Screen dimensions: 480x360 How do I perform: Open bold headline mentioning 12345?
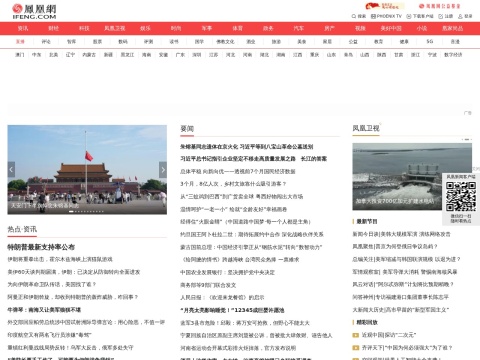(232, 310)
